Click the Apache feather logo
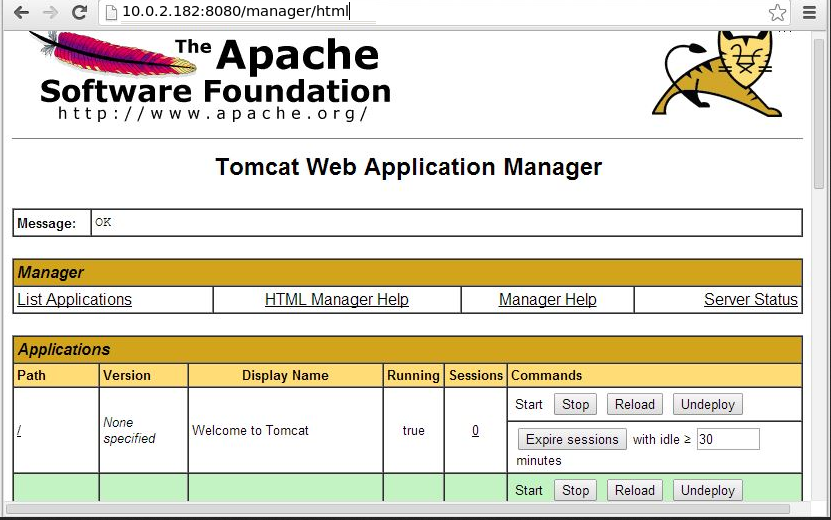 114,53
